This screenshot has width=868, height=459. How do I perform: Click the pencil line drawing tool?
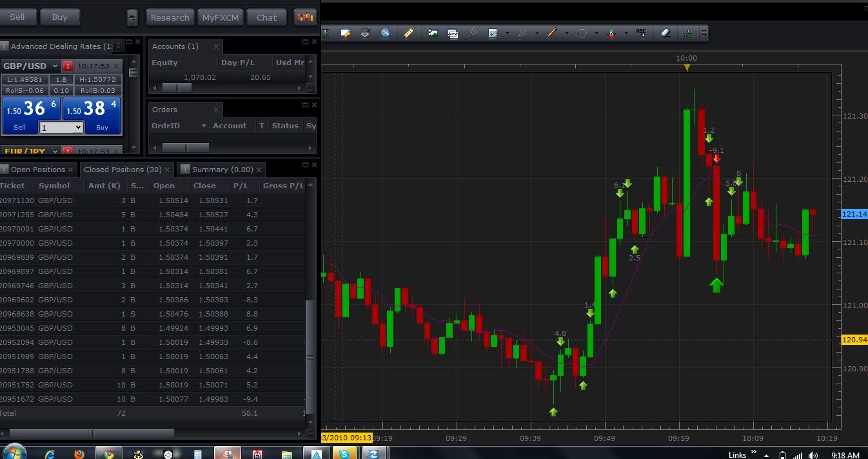552,33
